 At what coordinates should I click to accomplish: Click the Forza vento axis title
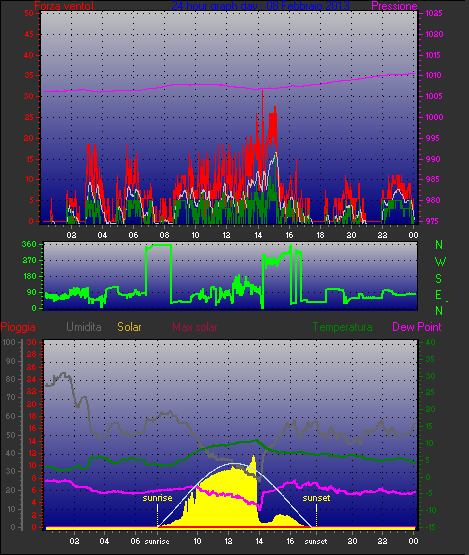pos(64,6)
